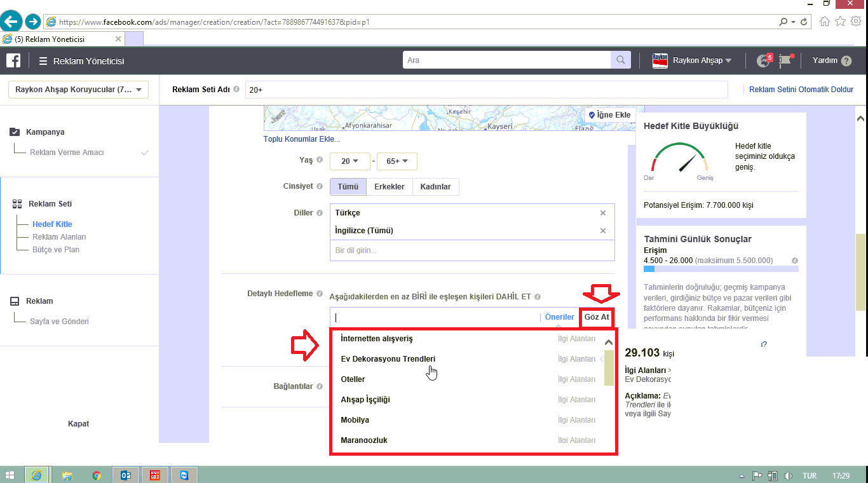Click the info icon next to Diller
Viewport: 868px width, 483px height.
320,213
